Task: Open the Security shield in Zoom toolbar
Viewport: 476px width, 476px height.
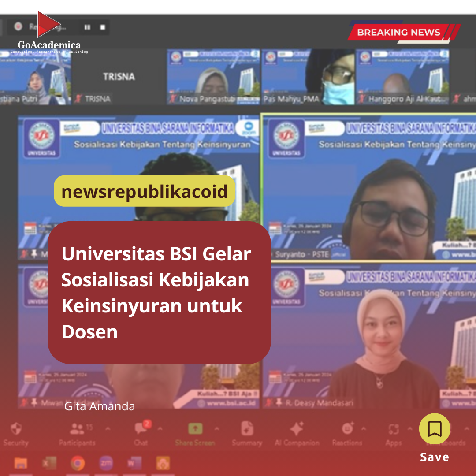Action: [x=16, y=429]
